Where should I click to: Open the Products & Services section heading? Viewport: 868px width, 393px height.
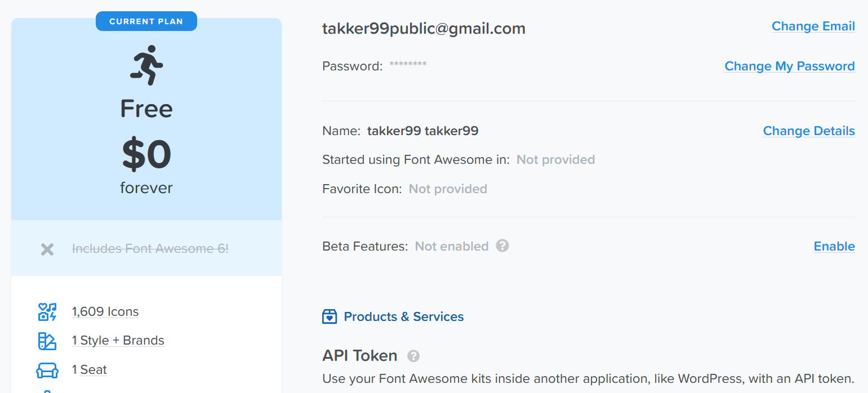[x=403, y=316]
